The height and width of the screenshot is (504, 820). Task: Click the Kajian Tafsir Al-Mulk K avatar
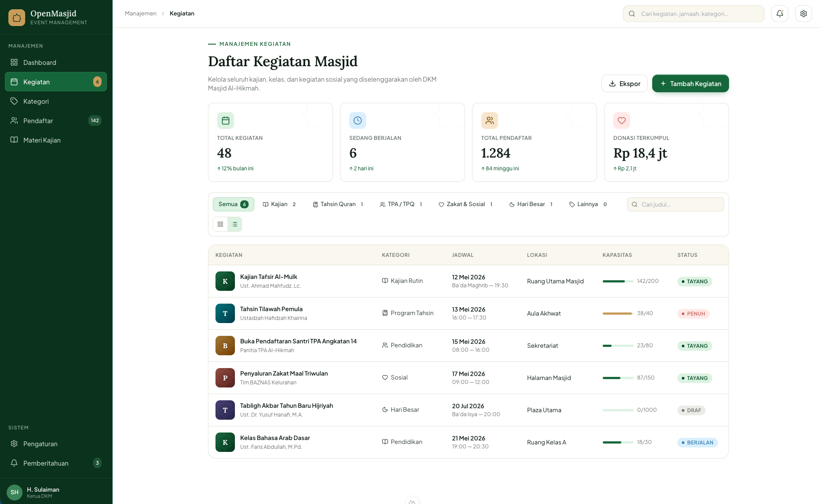click(225, 281)
